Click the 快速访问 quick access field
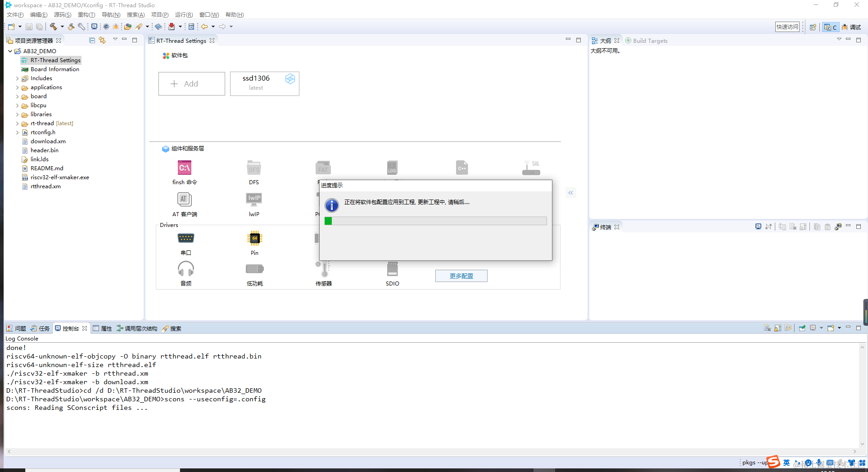The image size is (868, 472). 787,27
